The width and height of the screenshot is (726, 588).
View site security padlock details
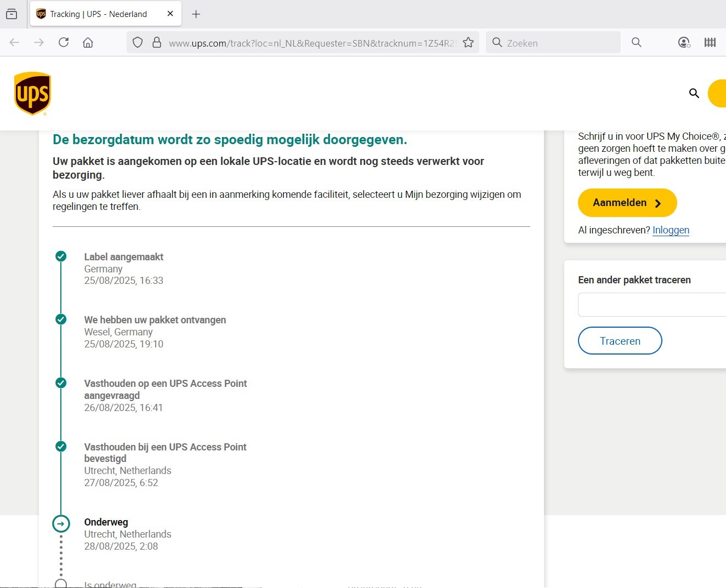[157, 42]
